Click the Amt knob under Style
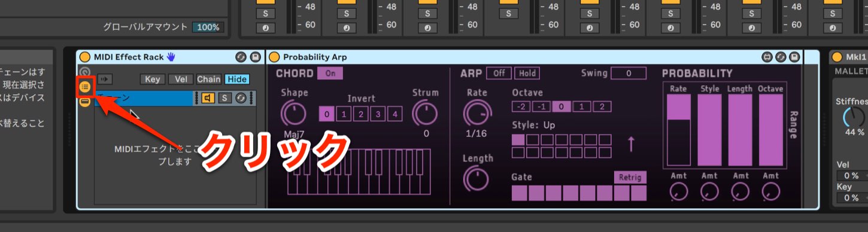The image size is (868, 232). [709, 192]
